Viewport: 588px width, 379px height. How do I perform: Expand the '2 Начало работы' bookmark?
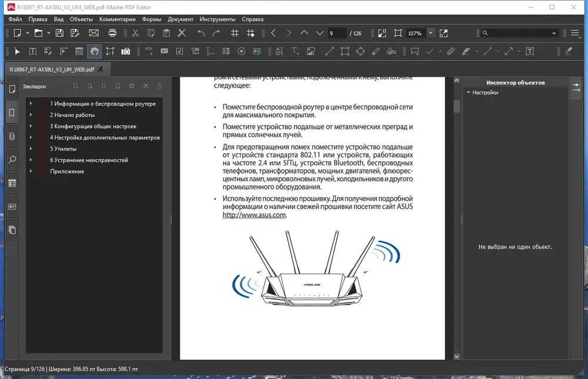(x=31, y=115)
